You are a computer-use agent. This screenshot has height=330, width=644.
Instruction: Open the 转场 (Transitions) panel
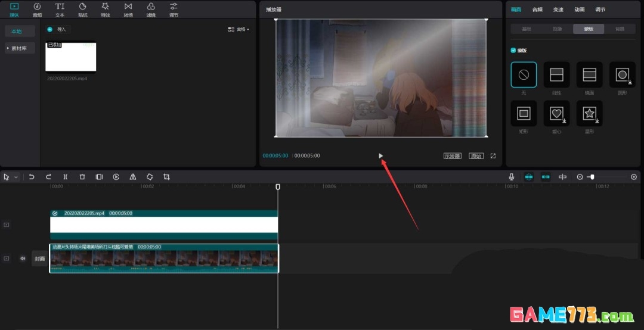[x=128, y=10]
